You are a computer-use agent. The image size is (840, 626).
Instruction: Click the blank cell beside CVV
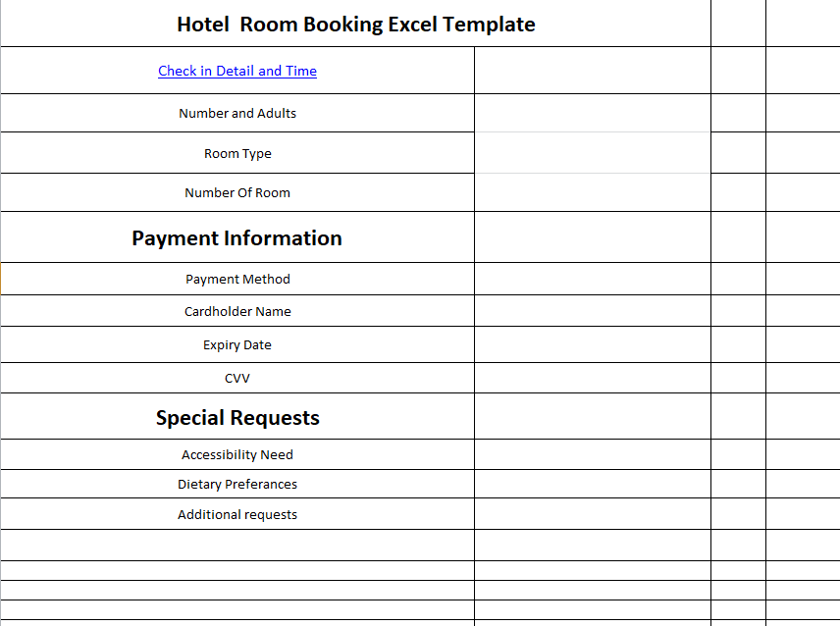pos(592,379)
